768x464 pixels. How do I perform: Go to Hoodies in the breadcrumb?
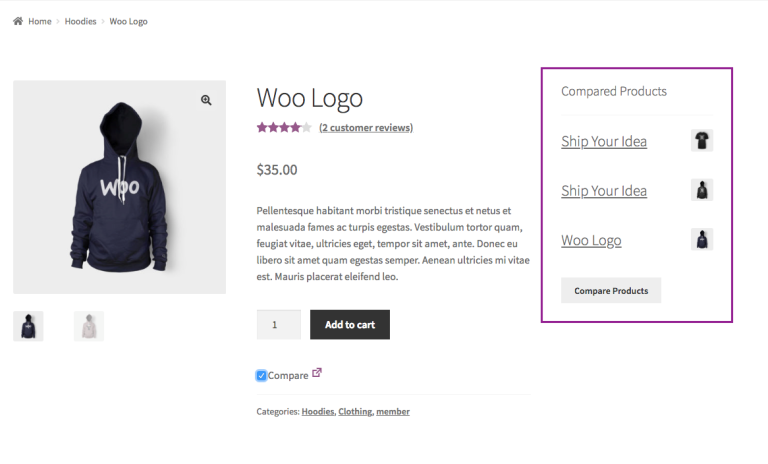click(81, 21)
